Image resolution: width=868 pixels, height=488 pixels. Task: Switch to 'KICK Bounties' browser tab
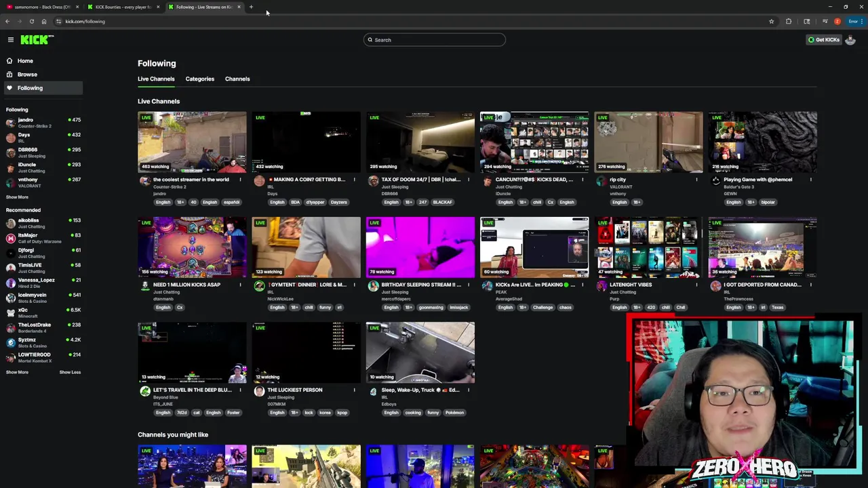tap(123, 7)
